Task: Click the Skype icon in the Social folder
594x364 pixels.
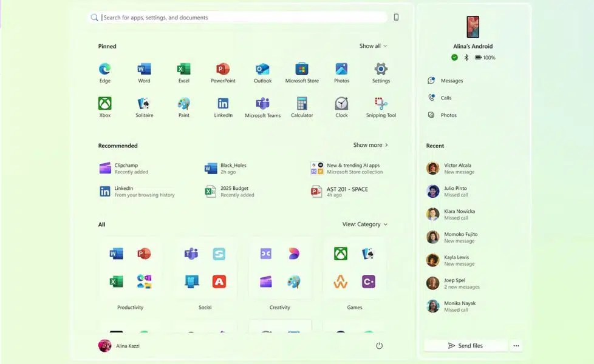Action: click(219, 254)
